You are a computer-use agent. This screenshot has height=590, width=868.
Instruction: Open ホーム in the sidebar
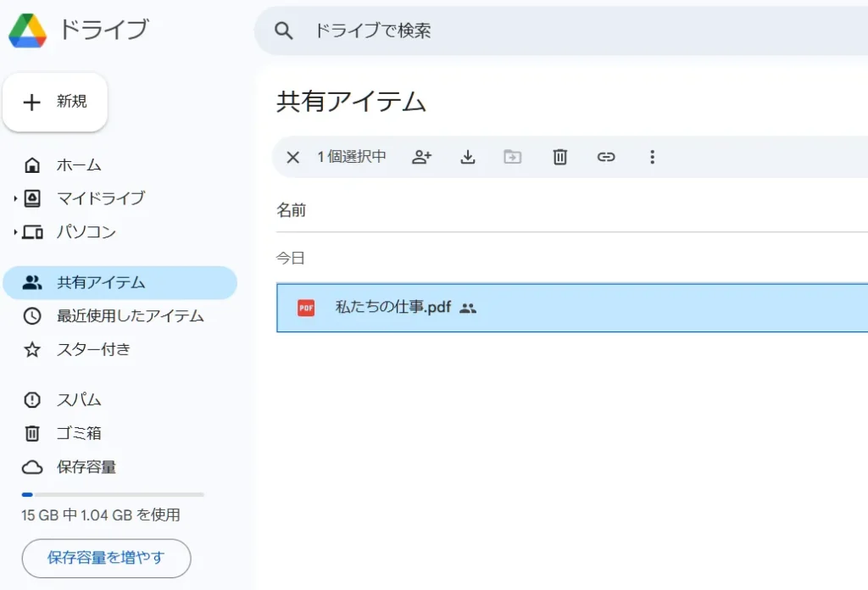pos(78,165)
